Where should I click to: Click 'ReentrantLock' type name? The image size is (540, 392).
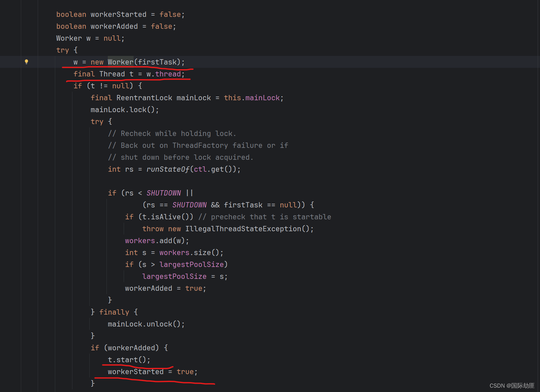[144, 98]
